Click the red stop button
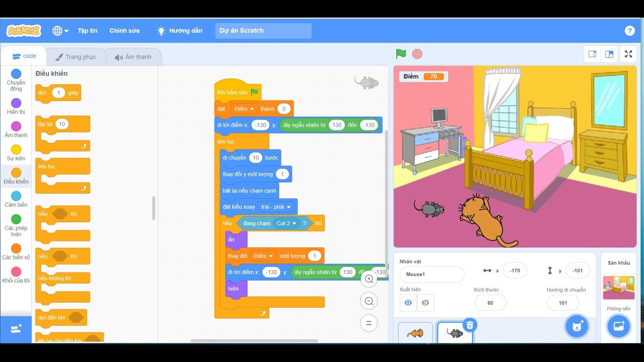Viewport: 644px width, 362px height. pyautogui.click(x=417, y=54)
